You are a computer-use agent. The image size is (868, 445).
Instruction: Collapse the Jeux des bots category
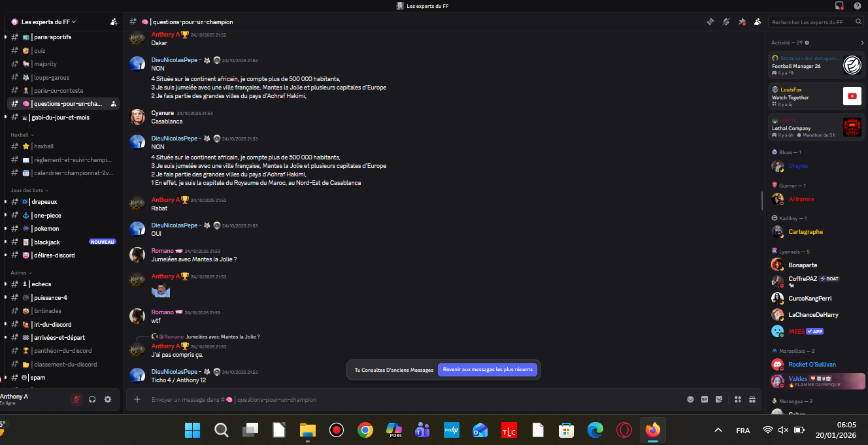click(x=25, y=190)
